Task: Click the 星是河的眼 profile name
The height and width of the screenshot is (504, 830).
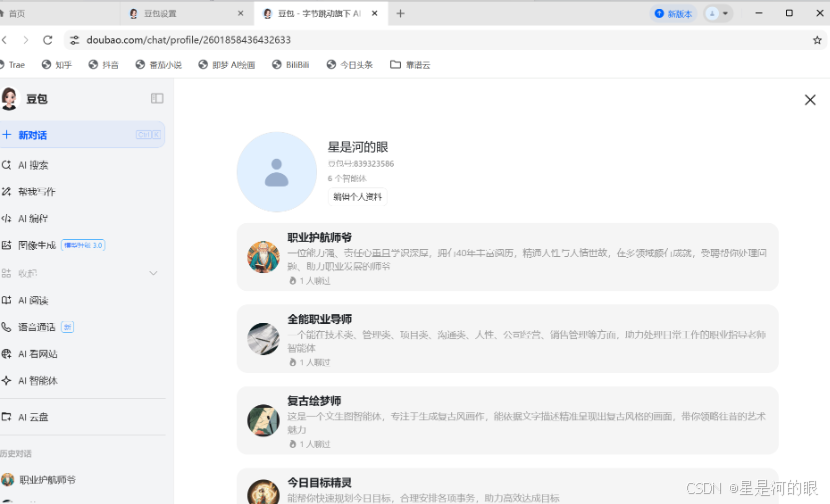Action: [x=358, y=147]
